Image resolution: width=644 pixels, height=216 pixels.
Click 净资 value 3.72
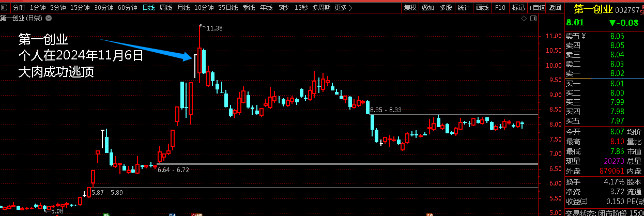(617, 191)
